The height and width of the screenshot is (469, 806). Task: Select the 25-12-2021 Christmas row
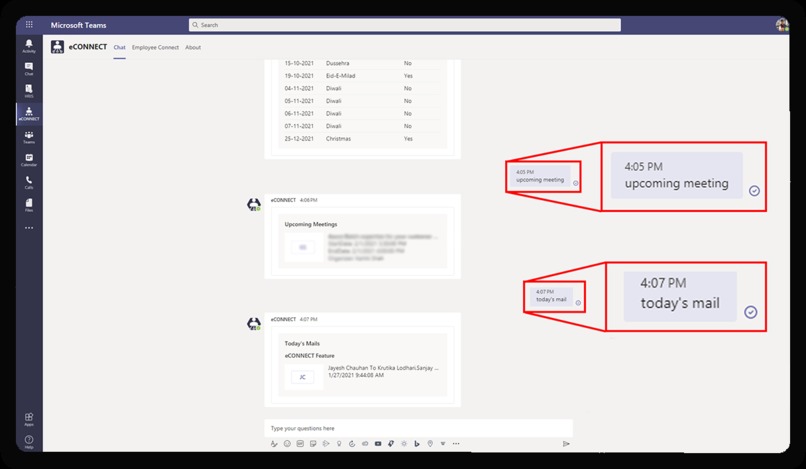362,138
